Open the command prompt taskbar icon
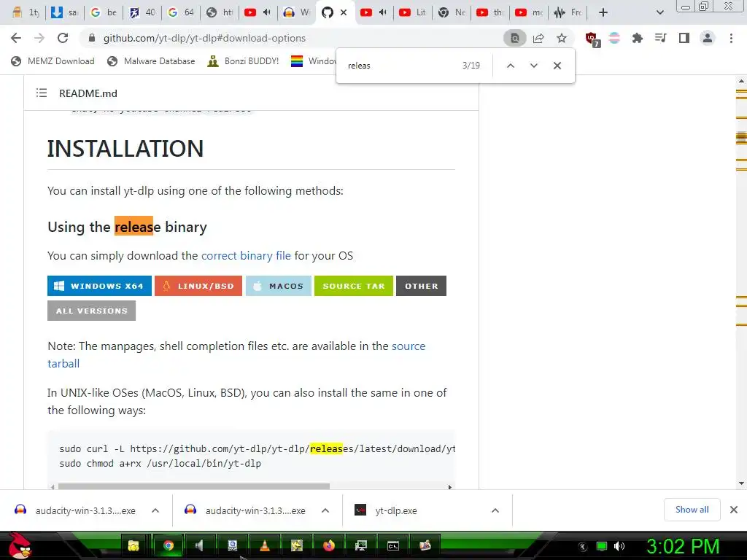The image size is (747, 560). 393,545
